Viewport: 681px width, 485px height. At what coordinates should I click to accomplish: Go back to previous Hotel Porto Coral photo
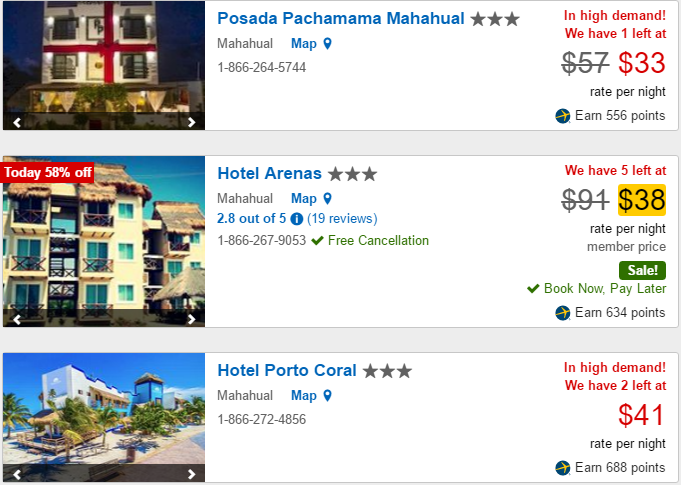pyautogui.click(x=17, y=474)
